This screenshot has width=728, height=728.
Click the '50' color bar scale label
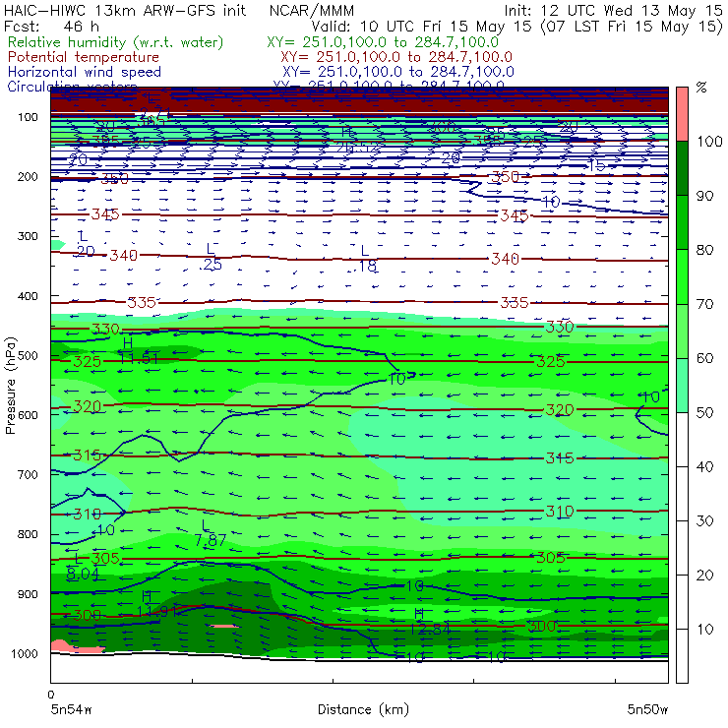tap(704, 413)
